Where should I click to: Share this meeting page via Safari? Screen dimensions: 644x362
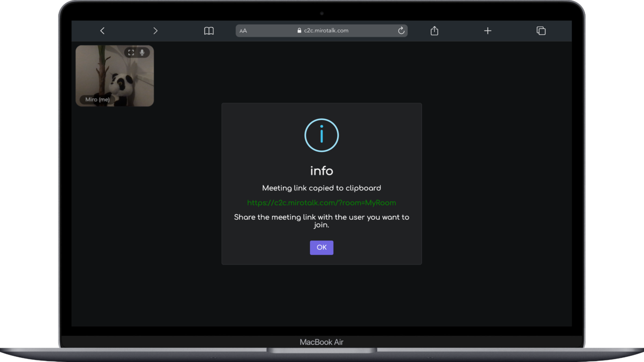(434, 31)
